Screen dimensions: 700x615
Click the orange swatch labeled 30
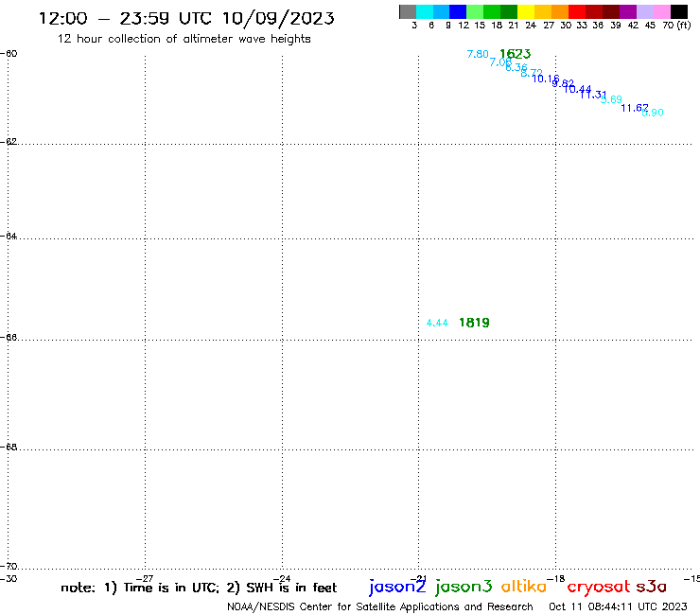560,11
